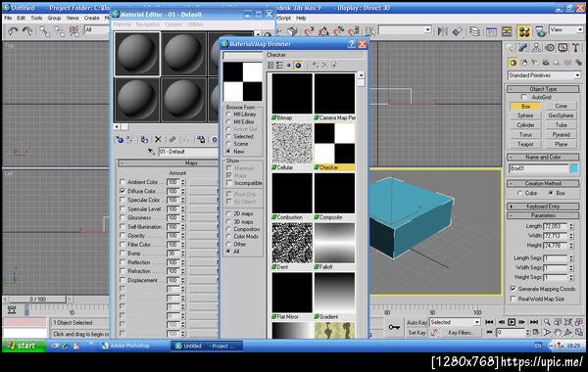Select the Lights category icon
The width and height of the screenshot is (588, 372).
pyautogui.click(x=535, y=63)
